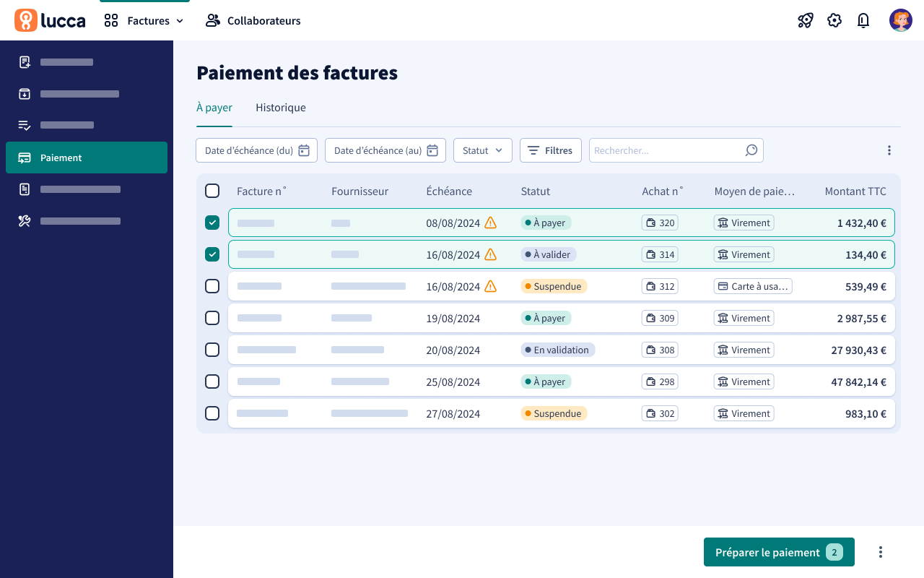Select Paiement in the sidebar
924x578 pixels.
click(x=87, y=158)
